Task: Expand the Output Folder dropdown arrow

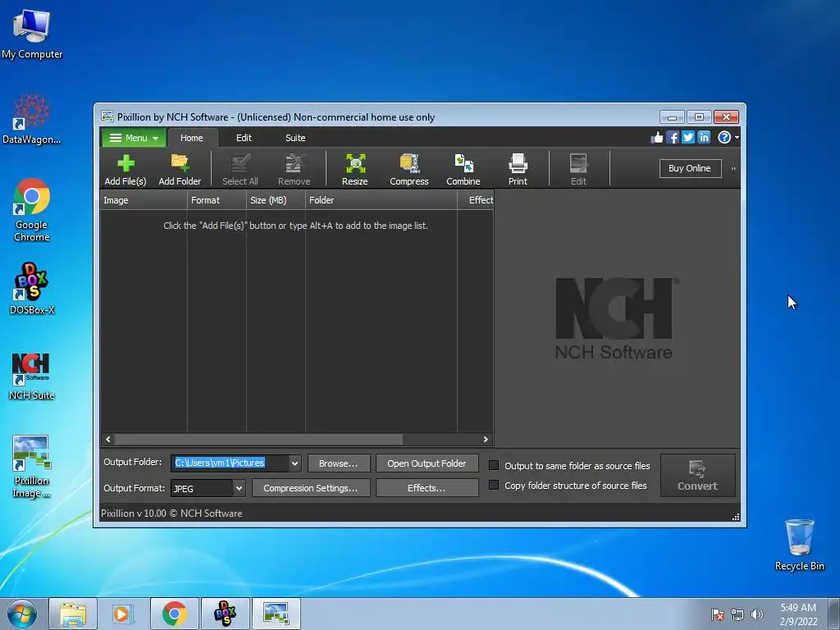Action: 294,463
